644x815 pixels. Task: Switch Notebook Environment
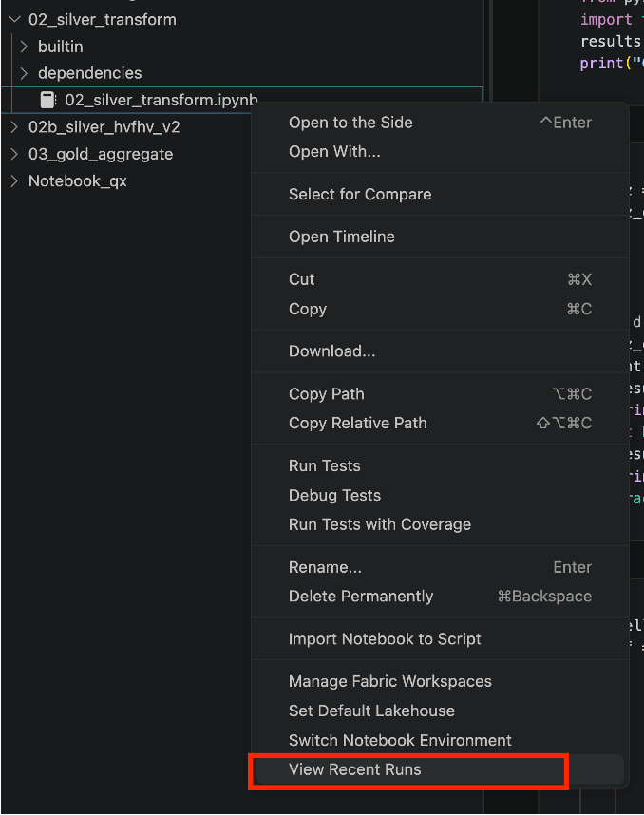tap(400, 740)
